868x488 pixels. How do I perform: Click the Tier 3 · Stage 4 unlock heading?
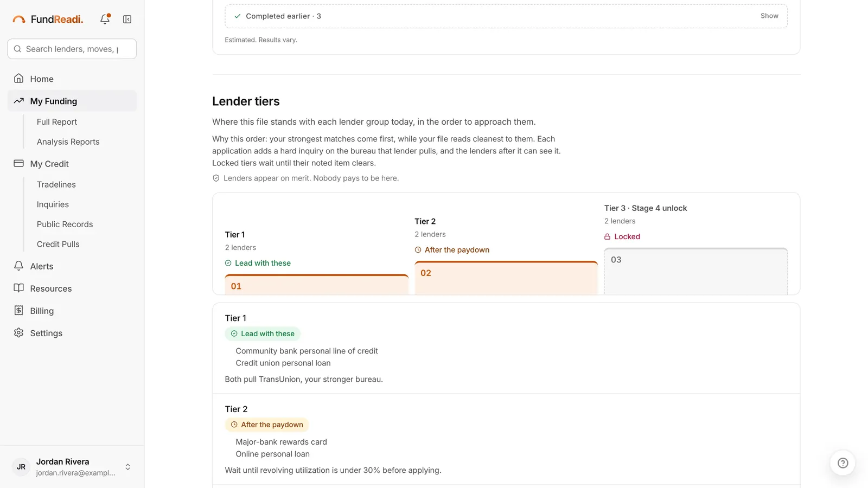[x=646, y=208]
